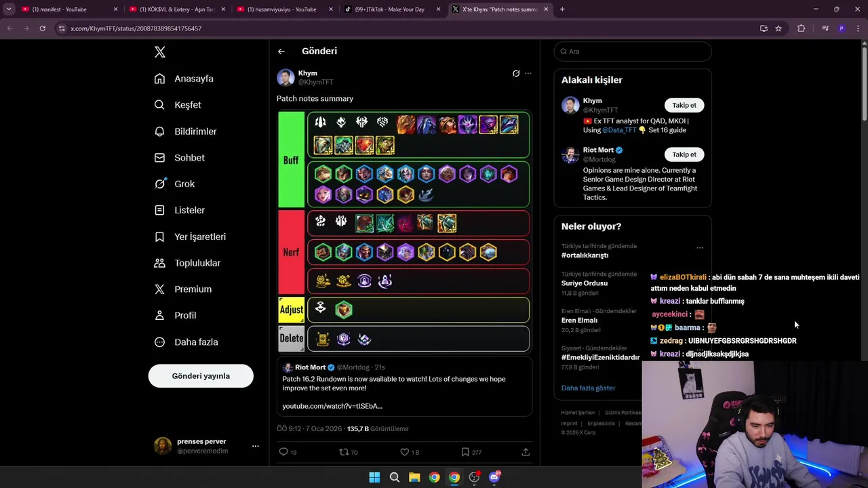Open Riot Mort profile avatar in sidebar
The image size is (868, 488).
point(570,155)
